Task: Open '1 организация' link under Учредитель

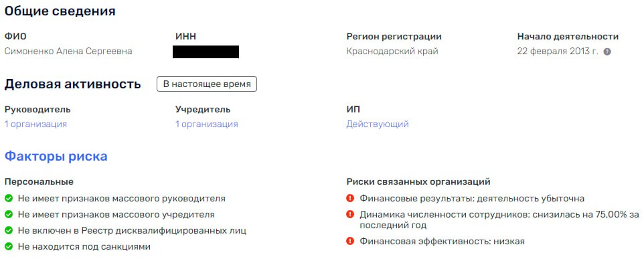Action: pyautogui.click(x=207, y=124)
